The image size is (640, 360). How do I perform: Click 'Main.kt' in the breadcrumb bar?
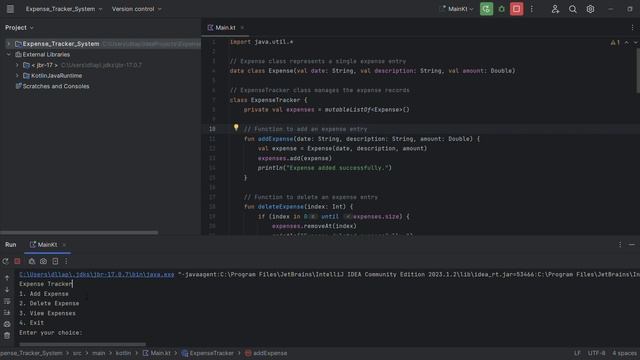click(x=157, y=353)
